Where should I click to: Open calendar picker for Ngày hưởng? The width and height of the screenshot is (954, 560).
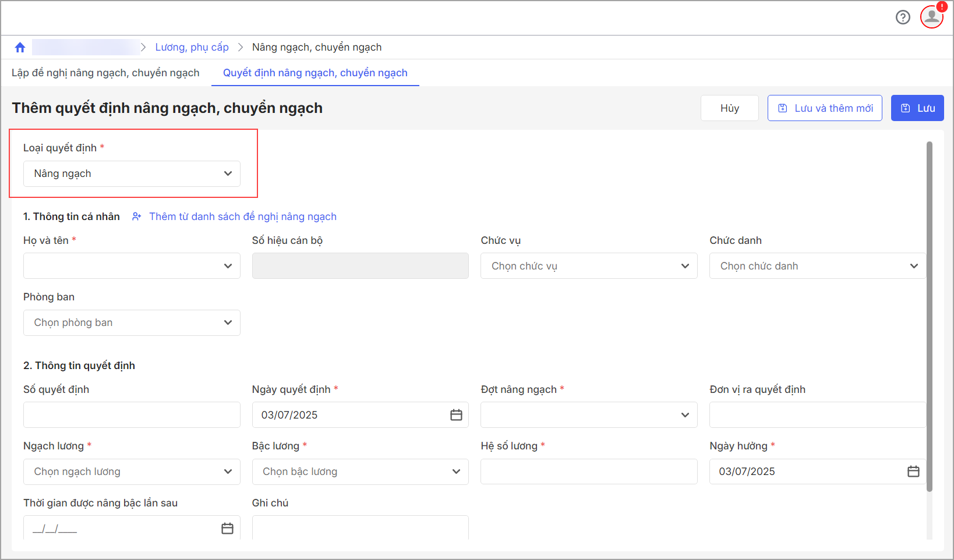click(x=913, y=472)
